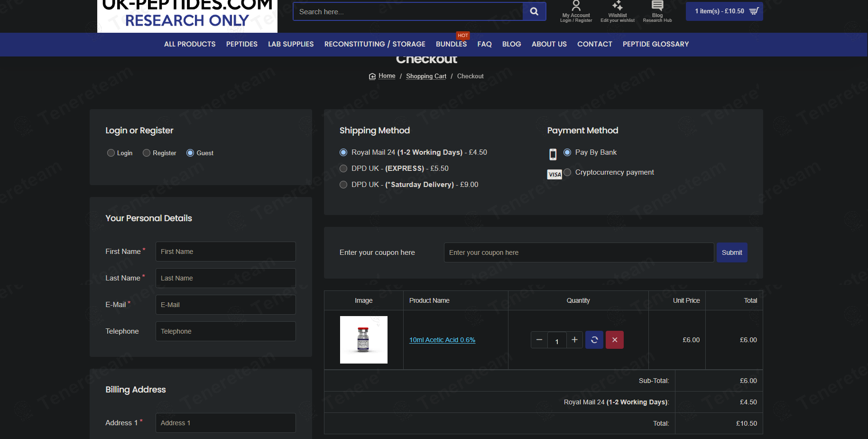Select the Guest checkout option
The width and height of the screenshot is (868, 439).
tap(190, 153)
